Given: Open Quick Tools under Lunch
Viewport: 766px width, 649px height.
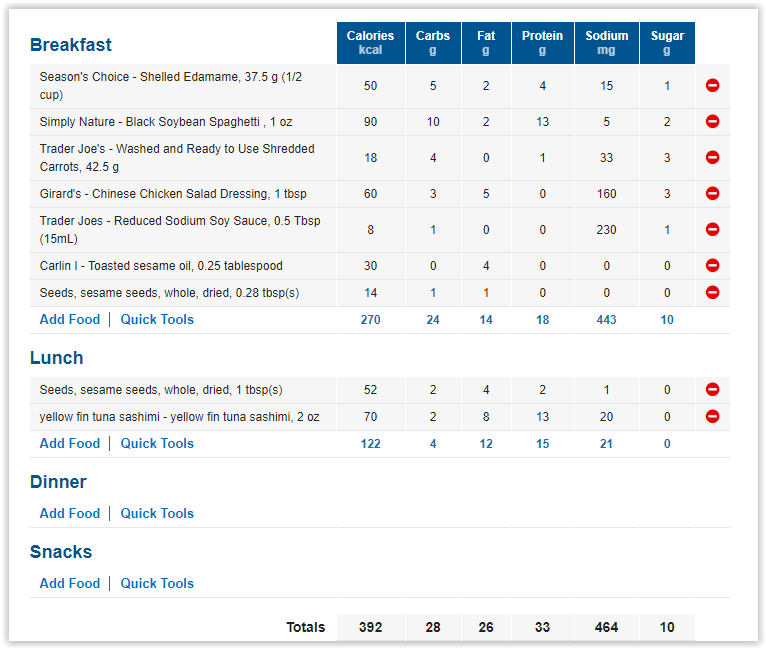Looking at the screenshot, I should point(157,443).
